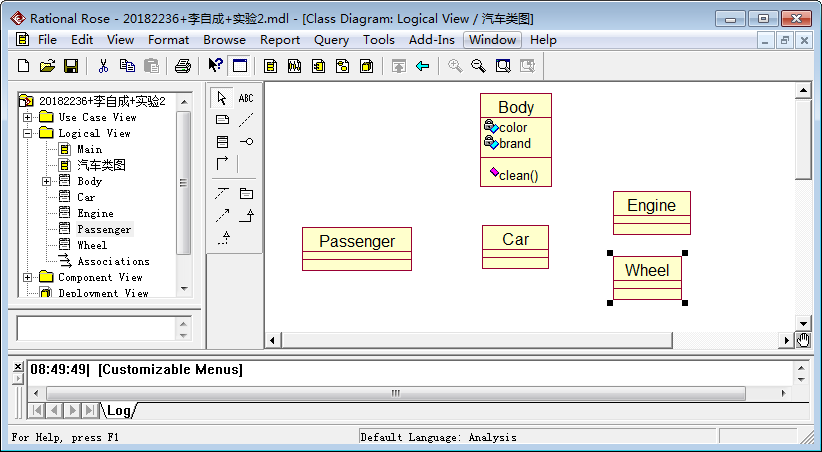Expand the Component View folder
Image resolution: width=822 pixels, height=452 pixels.
coord(28,277)
